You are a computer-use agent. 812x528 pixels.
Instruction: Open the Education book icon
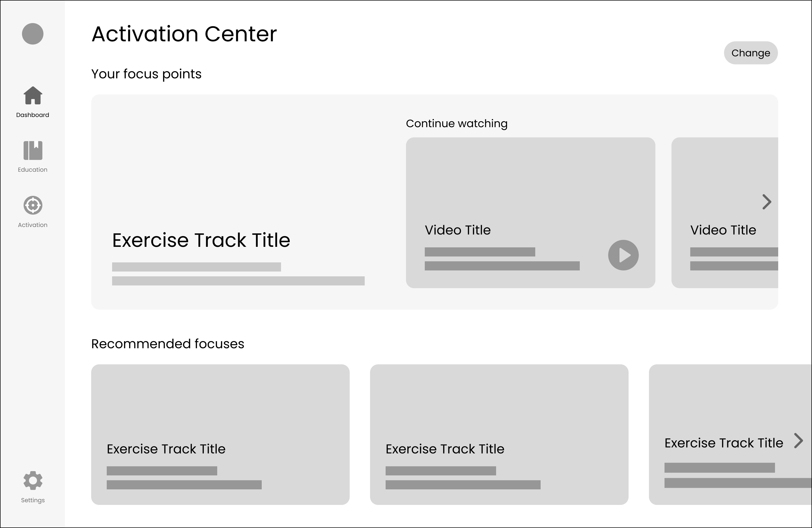coord(33,151)
